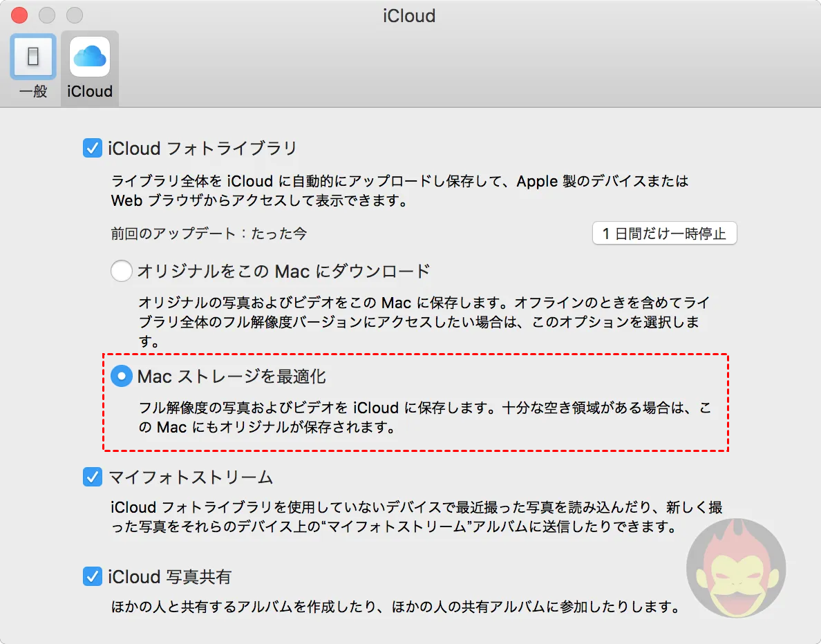This screenshot has height=644, width=821.
Task: Disable the iCloud フォトライブラリ checkbox
Action: coord(92,148)
